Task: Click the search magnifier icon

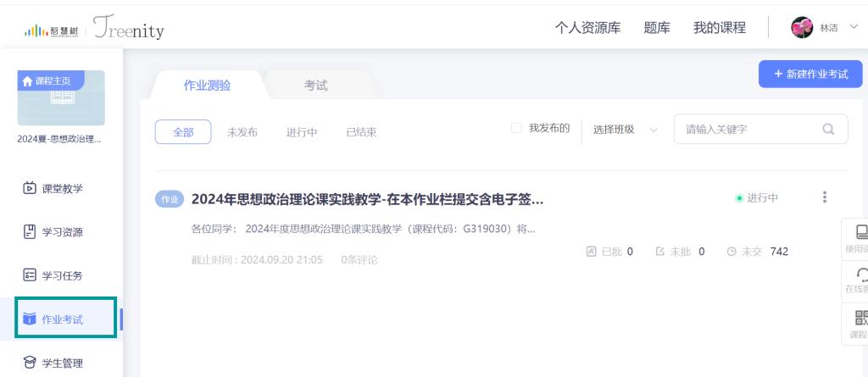Action: coord(828,130)
